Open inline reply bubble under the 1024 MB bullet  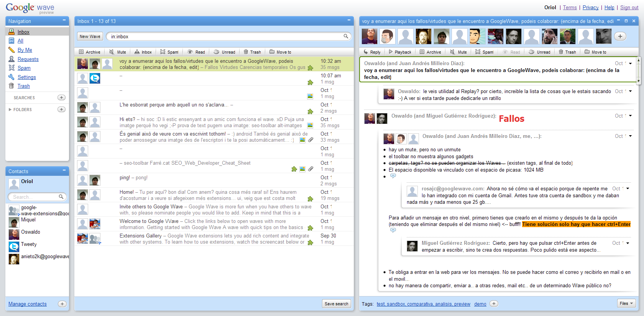(393, 176)
